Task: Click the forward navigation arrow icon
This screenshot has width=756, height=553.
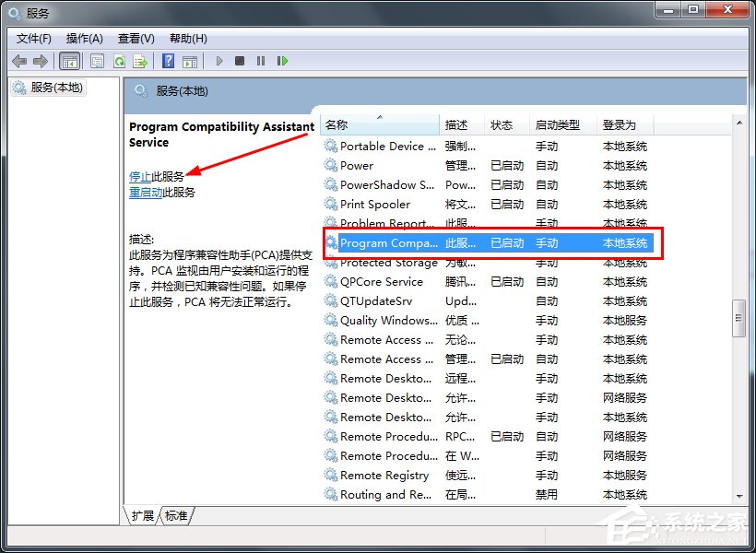Action: [41, 61]
